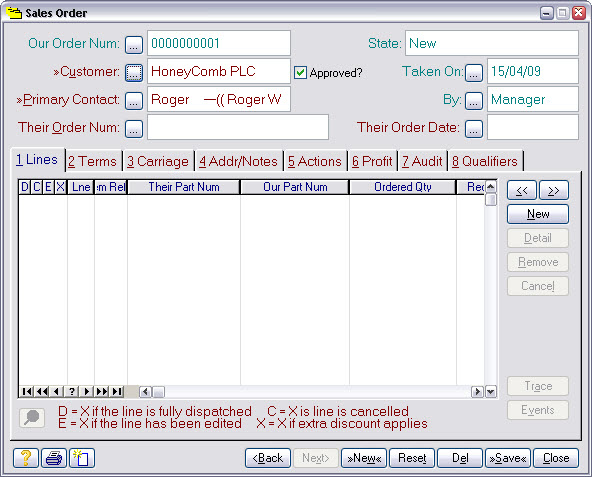Click the Taken On field showing 15/04/09

point(533,71)
